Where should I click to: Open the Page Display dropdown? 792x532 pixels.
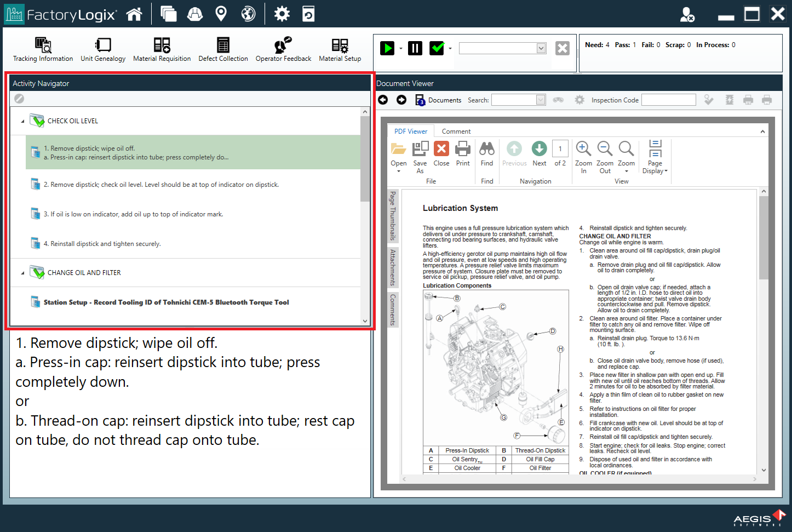(655, 155)
